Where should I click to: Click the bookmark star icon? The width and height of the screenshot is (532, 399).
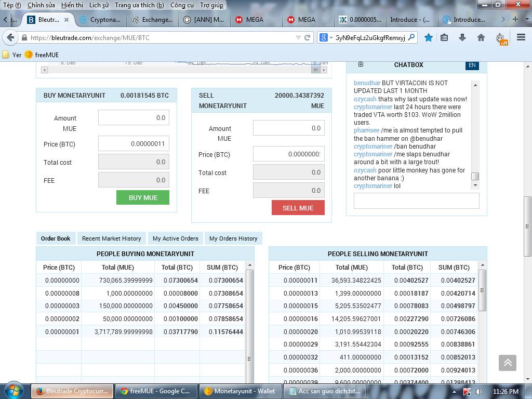[428, 37]
